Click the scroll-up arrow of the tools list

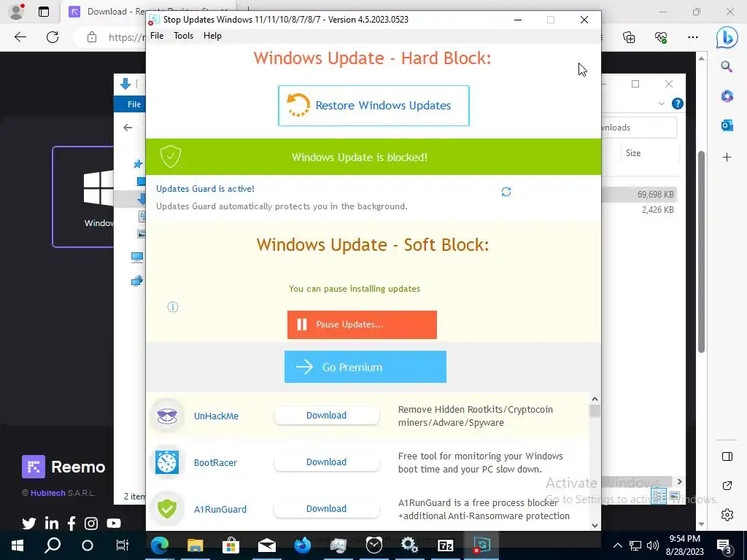click(x=595, y=399)
